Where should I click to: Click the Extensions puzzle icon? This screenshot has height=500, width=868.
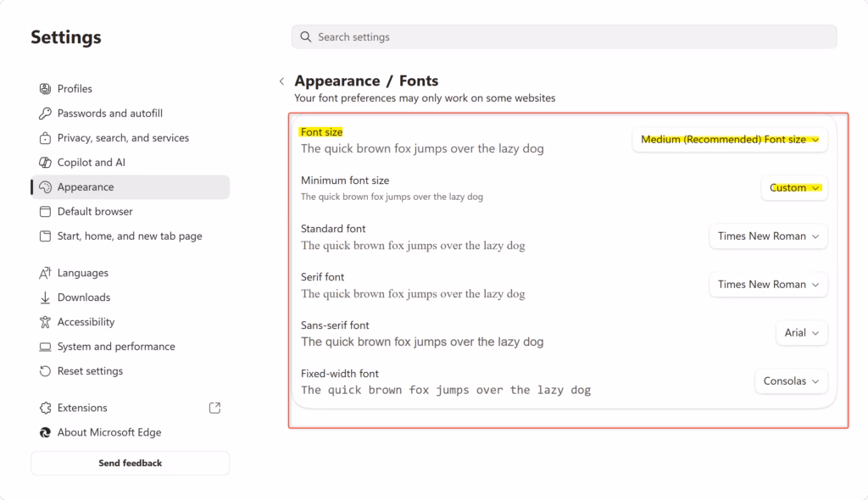pos(45,408)
